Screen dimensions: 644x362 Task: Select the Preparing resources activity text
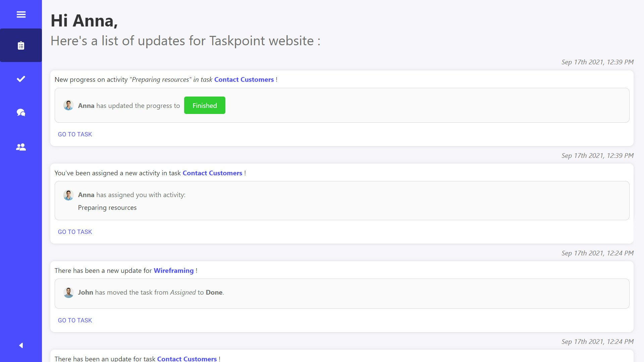(107, 207)
